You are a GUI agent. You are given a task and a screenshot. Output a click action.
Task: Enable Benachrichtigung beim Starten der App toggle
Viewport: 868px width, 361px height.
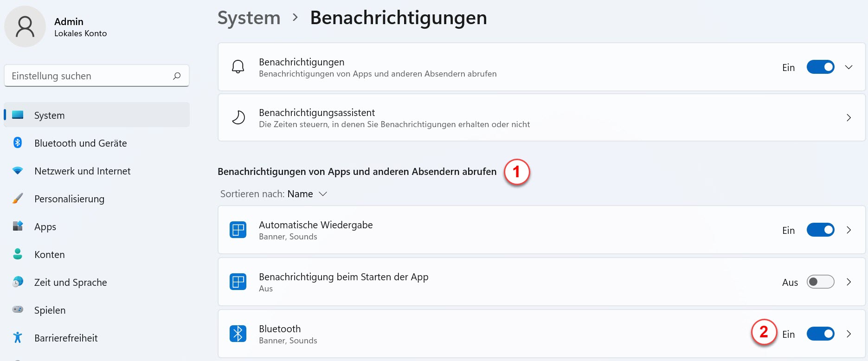(820, 282)
